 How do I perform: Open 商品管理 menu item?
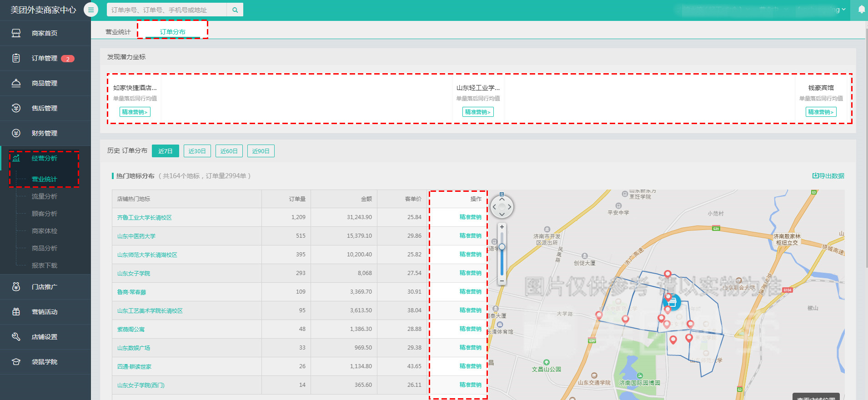45,83
